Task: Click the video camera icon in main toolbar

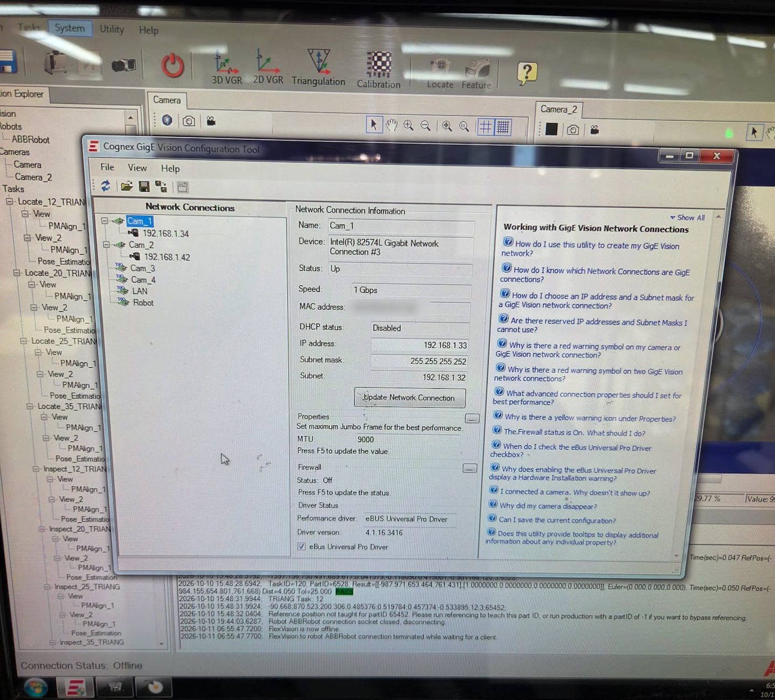Action: (x=123, y=65)
